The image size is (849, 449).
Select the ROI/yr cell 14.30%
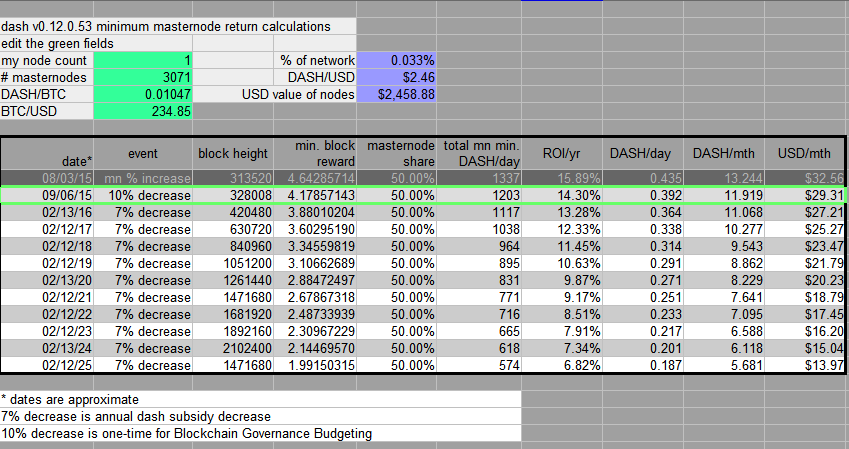[x=561, y=195]
